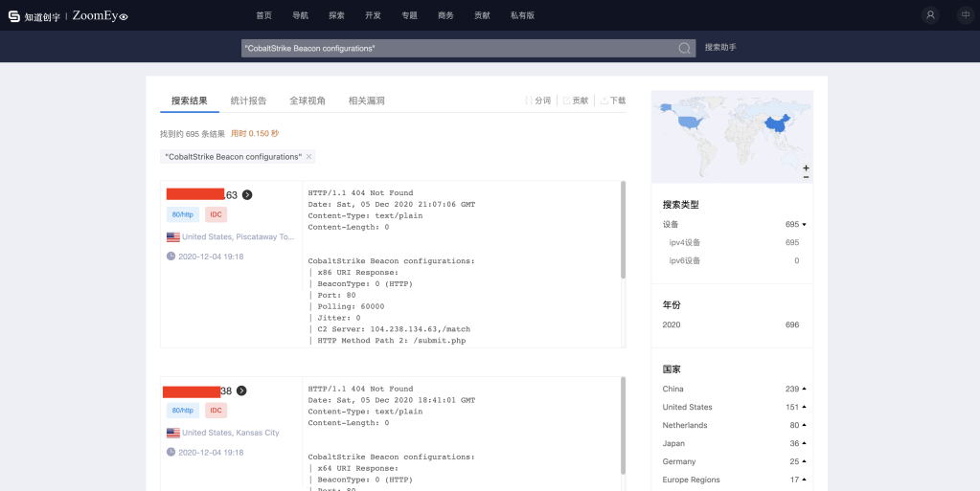This screenshot has width=980, height=491.
Task: Click the world map thumbnail
Action: (x=732, y=137)
